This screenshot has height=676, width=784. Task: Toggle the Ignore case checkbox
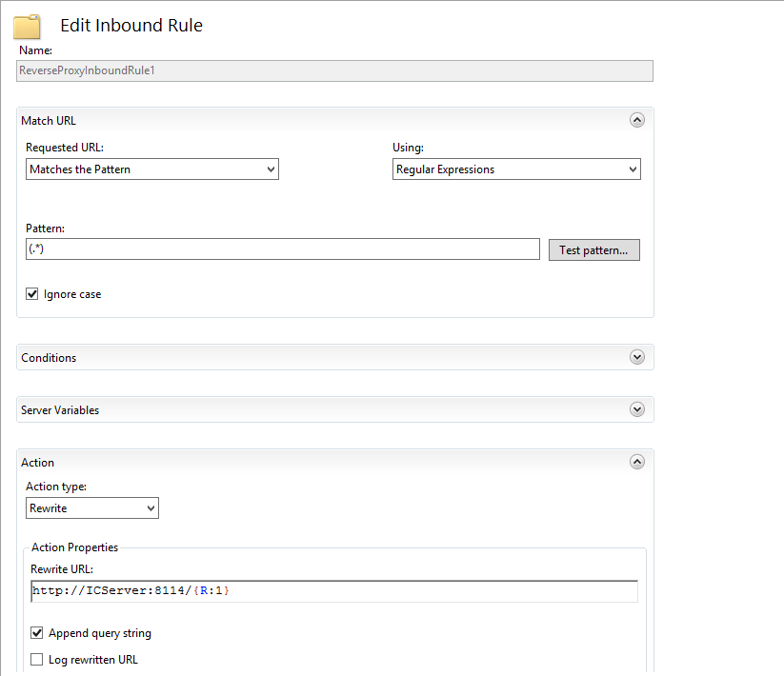(33, 294)
